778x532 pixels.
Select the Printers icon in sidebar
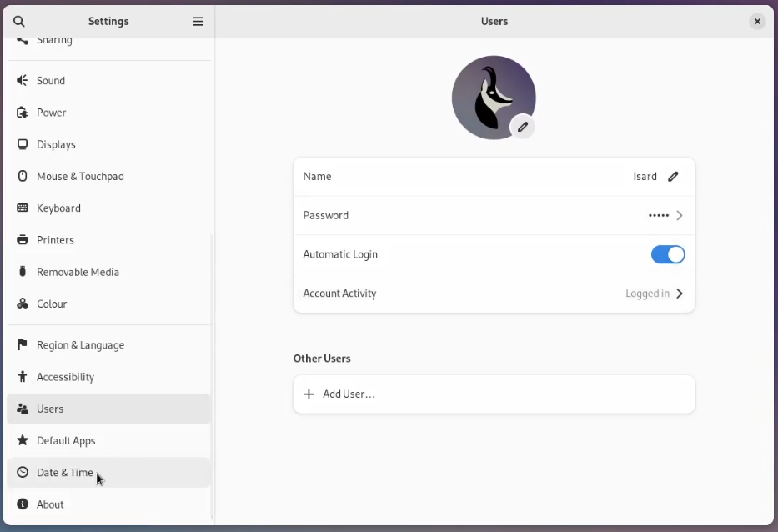[23, 240]
